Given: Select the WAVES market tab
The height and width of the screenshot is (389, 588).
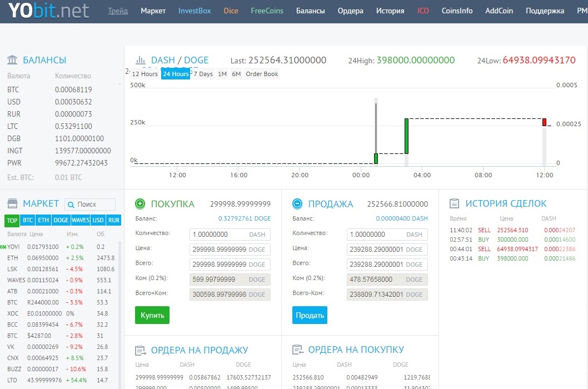Looking at the screenshot, I should click(x=81, y=220).
